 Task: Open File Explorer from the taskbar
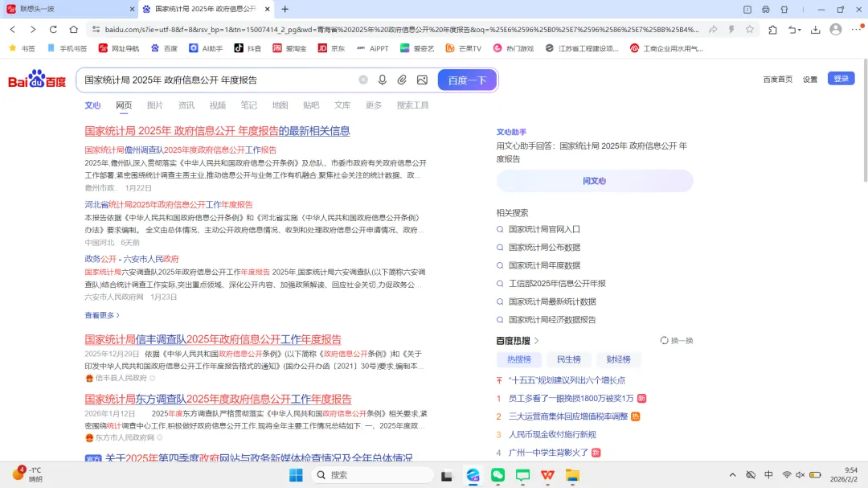572,475
